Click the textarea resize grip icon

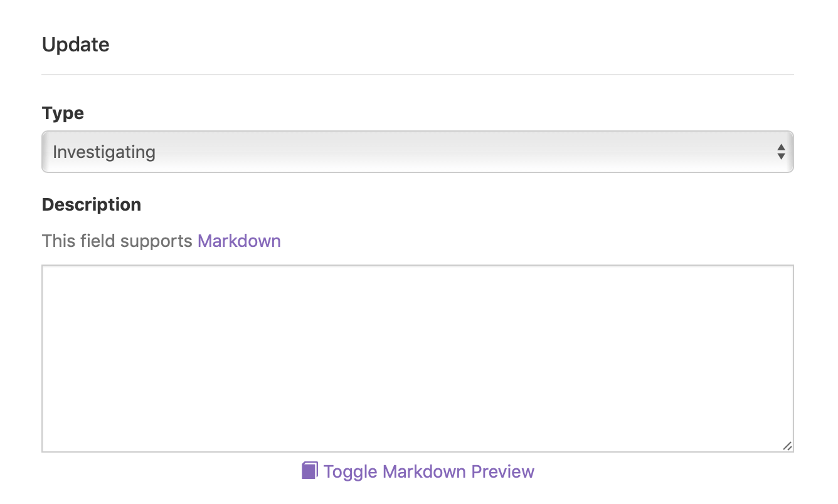click(x=787, y=446)
